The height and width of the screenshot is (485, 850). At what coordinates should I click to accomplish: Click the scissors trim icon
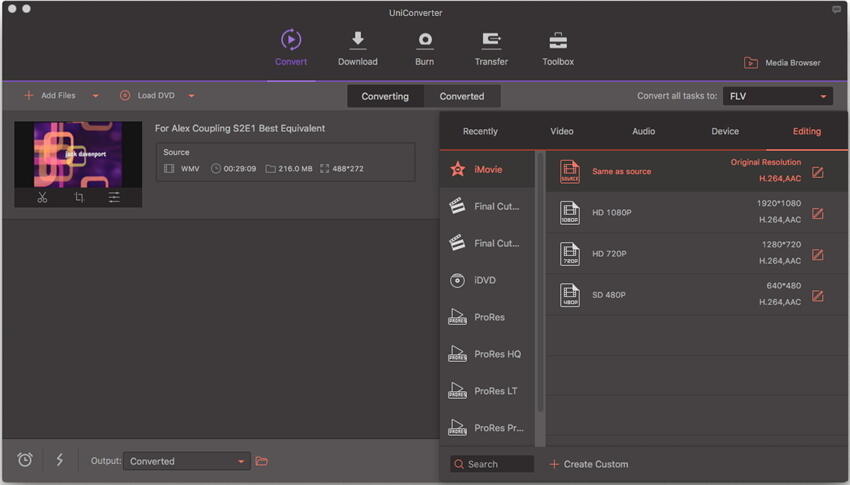point(42,197)
